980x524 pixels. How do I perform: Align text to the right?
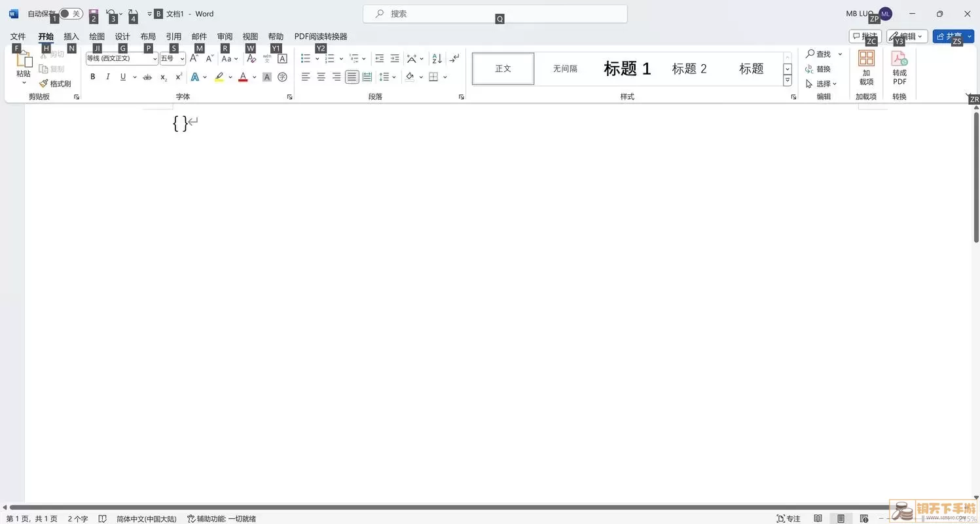point(336,77)
